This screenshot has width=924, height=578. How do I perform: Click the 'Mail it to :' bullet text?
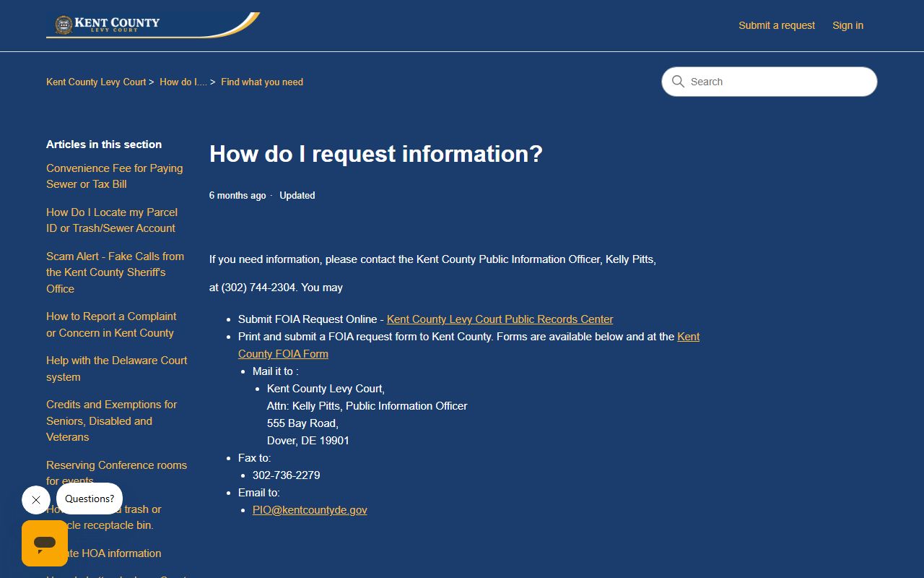point(275,371)
